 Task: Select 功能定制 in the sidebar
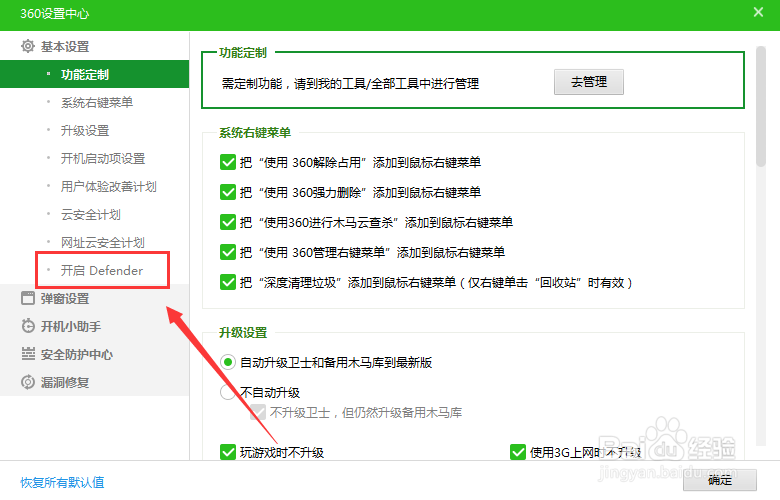coord(95,74)
